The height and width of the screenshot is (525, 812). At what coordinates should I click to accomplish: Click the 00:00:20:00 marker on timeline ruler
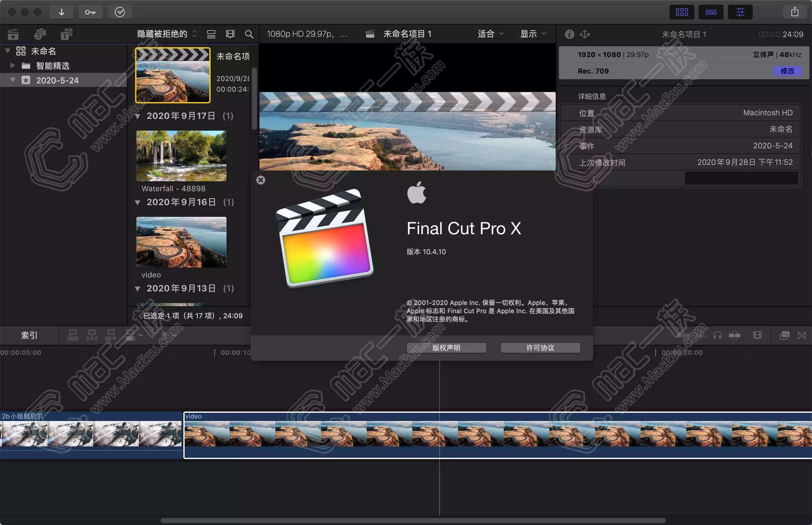(682, 353)
